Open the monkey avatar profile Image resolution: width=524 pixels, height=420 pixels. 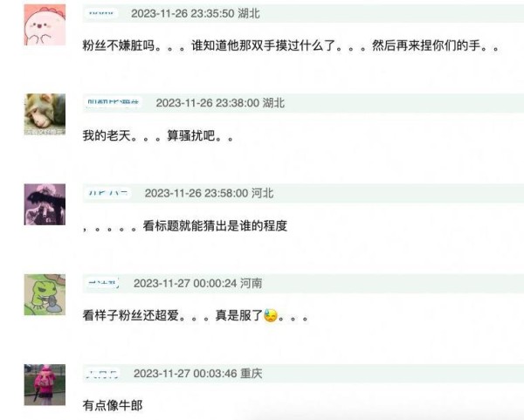coord(45,114)
